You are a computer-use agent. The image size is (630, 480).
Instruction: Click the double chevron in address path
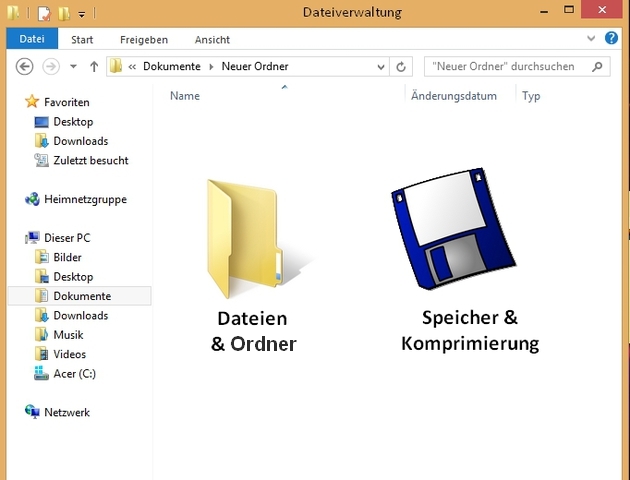coord(132,67)
